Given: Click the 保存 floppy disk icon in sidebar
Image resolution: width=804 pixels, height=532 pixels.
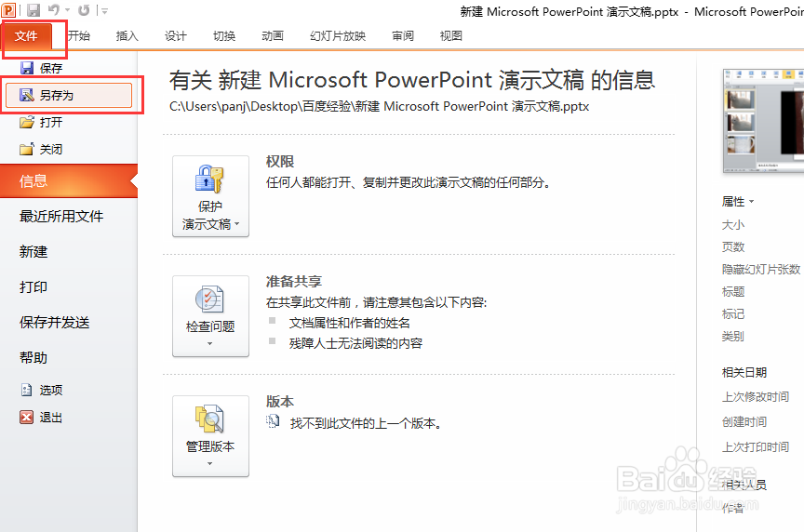Looking at the screenshot, I should tap(27, 68).
